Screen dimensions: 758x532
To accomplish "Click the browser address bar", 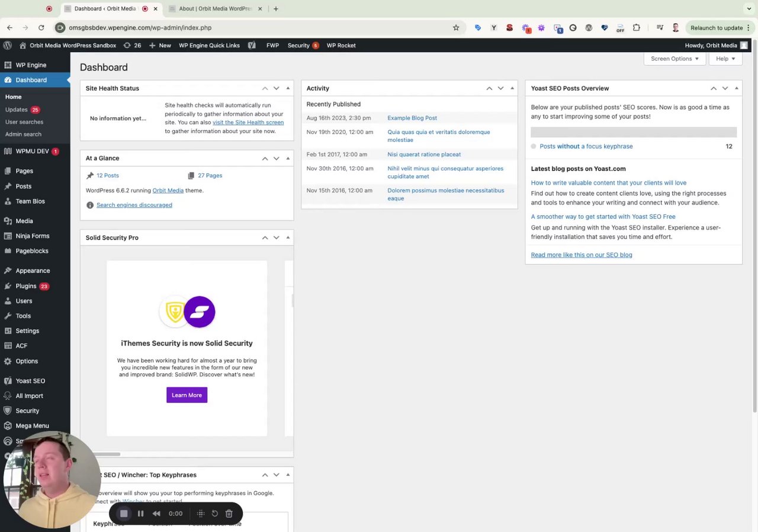I will click(x=259, y=27).
